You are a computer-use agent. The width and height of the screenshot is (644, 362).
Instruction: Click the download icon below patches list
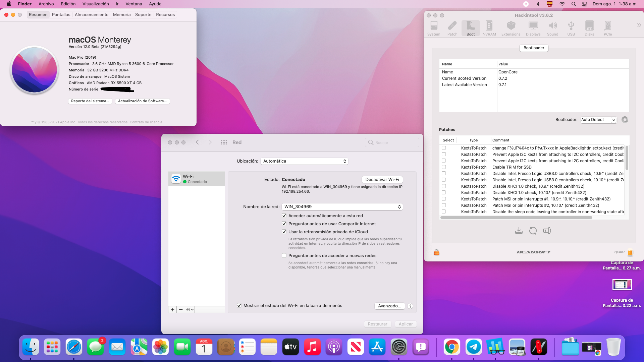coord(519,231)
